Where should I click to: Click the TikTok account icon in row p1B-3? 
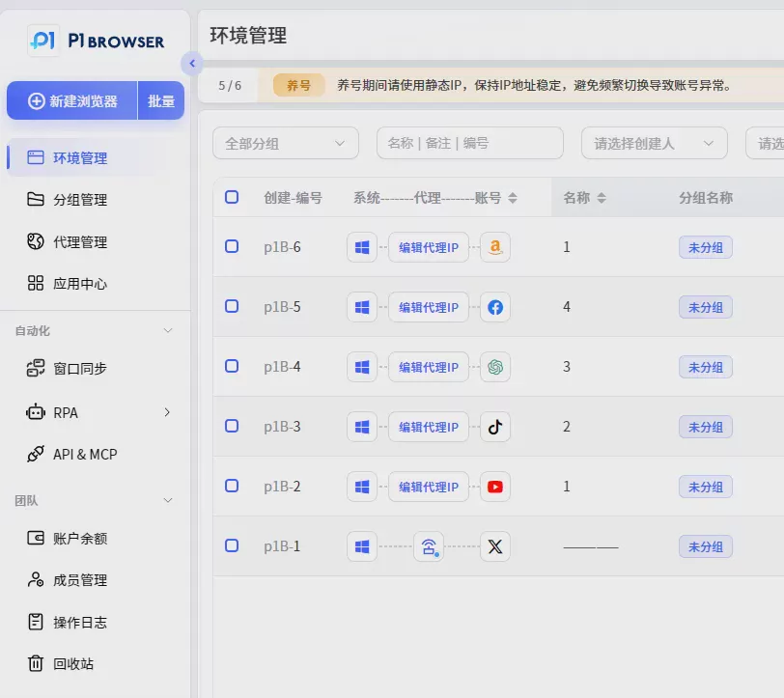click(495, 427)
